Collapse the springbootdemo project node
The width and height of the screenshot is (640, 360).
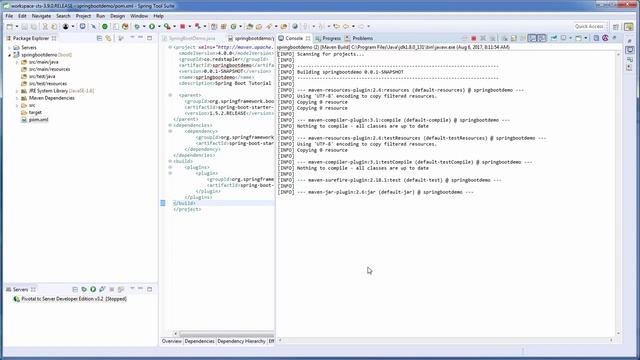point(10,55)
